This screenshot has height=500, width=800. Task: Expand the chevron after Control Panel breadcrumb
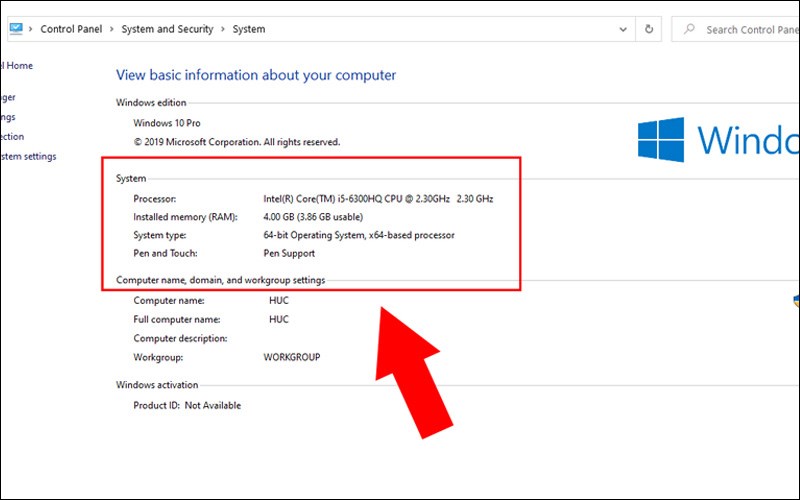[111, 30]
